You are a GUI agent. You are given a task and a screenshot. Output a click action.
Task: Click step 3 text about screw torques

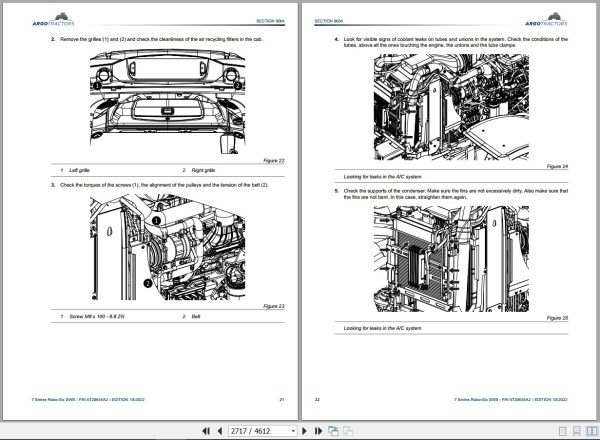pyautogui.click(x=164, y=185)
